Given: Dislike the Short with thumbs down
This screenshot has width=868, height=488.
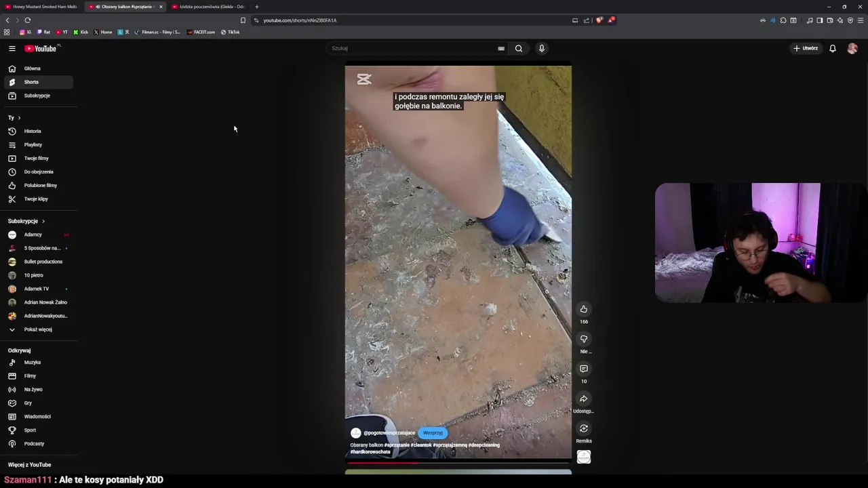Looking at the screenshot, I should (584, 339).
